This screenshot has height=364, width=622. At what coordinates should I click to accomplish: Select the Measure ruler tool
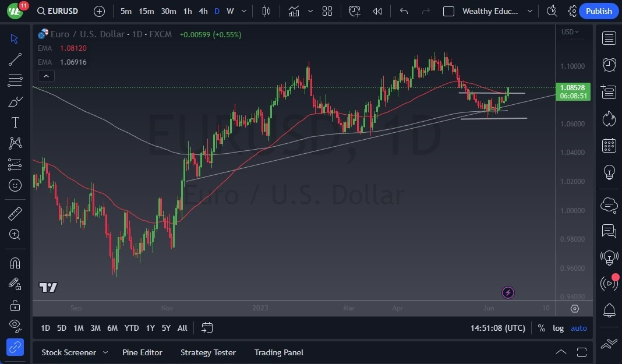click(x=15, y=214)
